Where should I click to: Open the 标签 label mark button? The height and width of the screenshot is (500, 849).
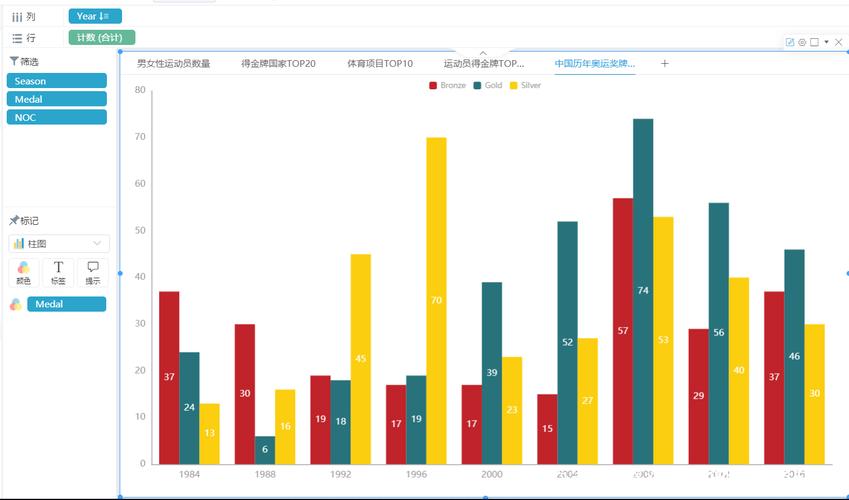[x=58, y=272]
